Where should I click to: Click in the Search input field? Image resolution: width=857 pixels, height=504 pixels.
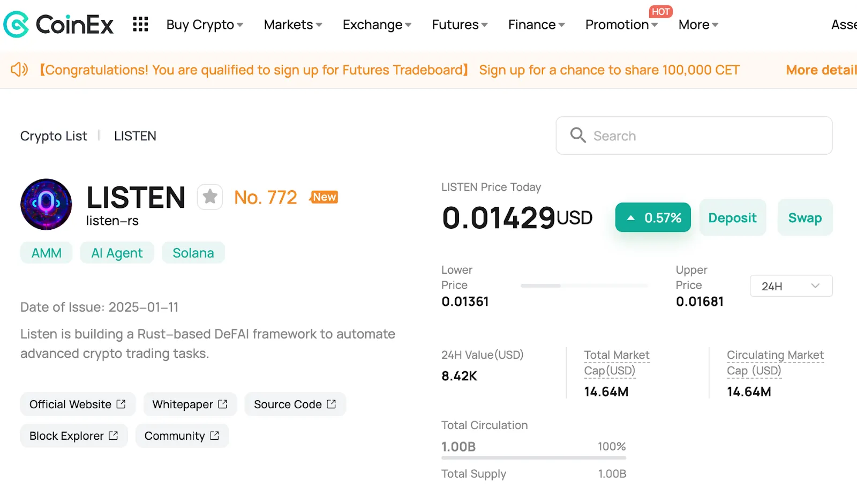[x=694, y=136]
